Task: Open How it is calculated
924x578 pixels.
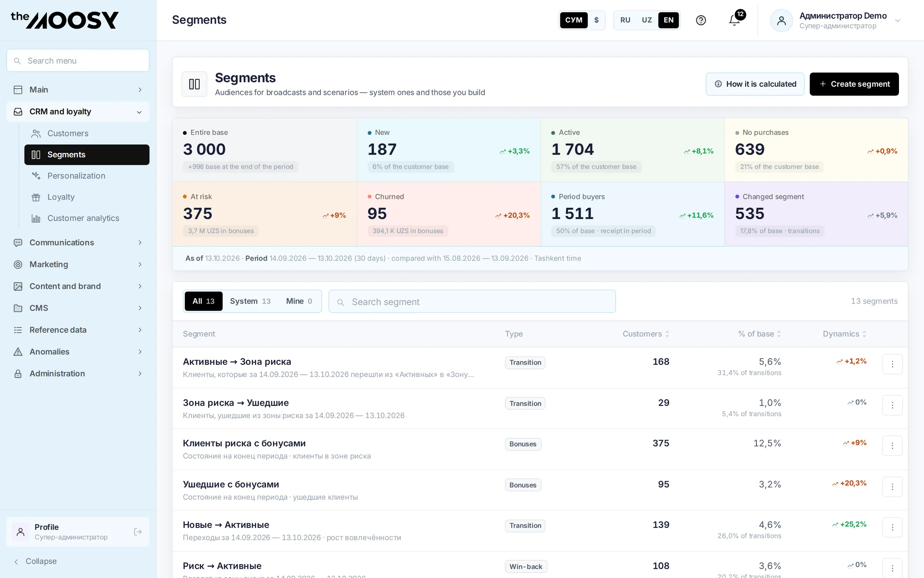Action: pos(755,84)
